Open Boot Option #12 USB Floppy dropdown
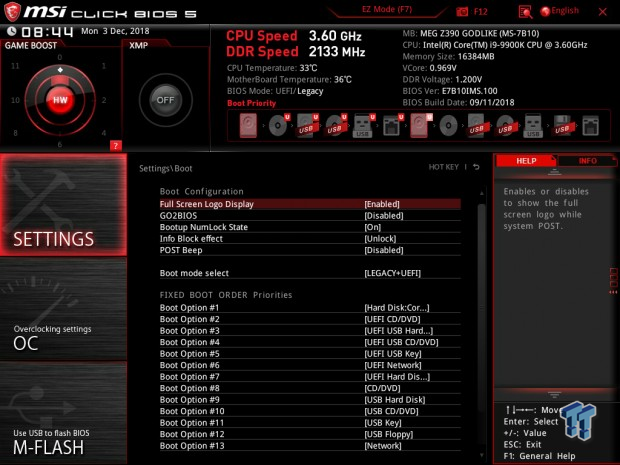The image size is (620, 465). (310, 434)
